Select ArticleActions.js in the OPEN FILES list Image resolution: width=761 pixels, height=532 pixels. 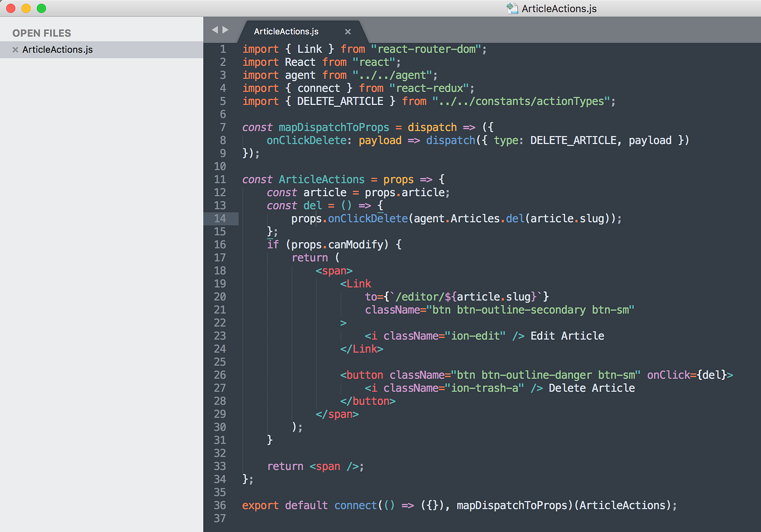(58, 49)
